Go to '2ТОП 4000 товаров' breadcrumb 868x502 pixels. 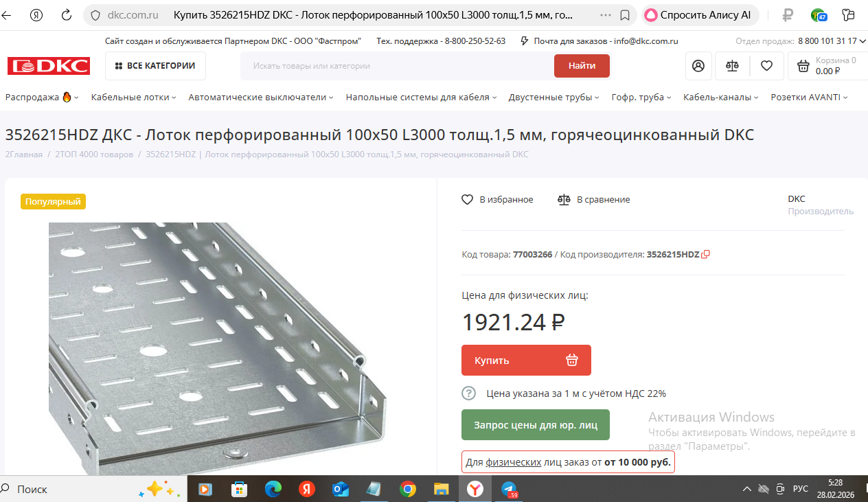click(94, 155)
